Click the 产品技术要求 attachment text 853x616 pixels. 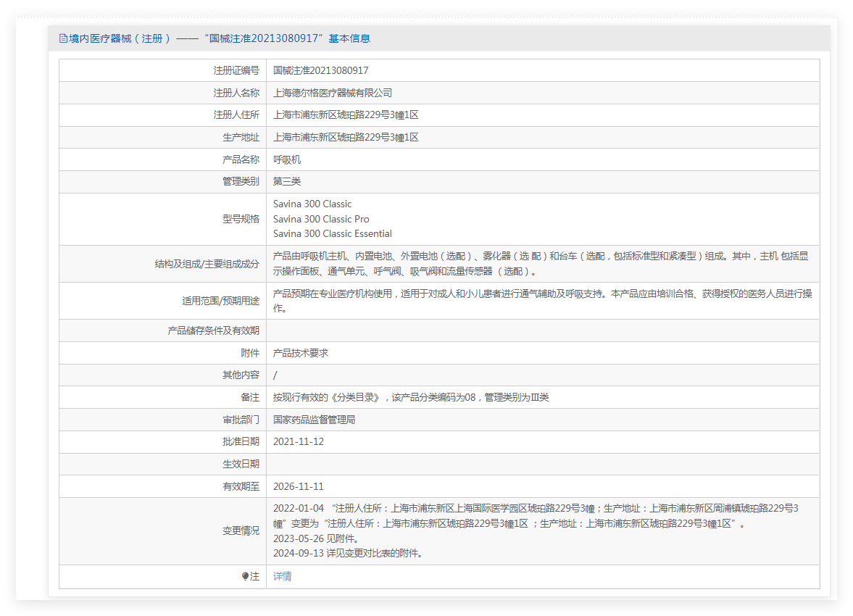coord(300,353)
